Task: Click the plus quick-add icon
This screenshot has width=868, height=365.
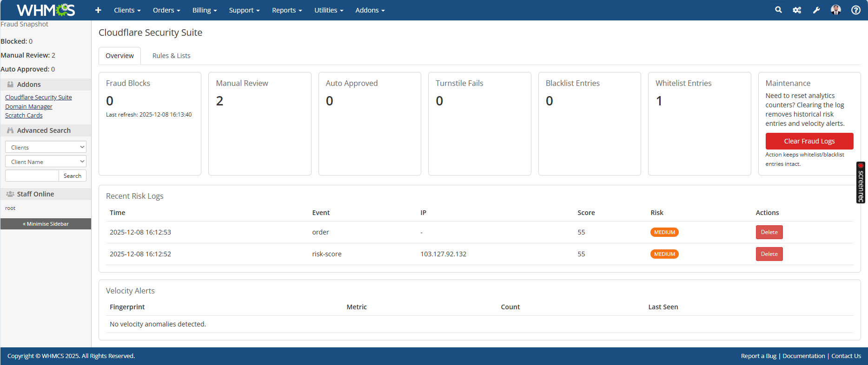Action: 98,10
